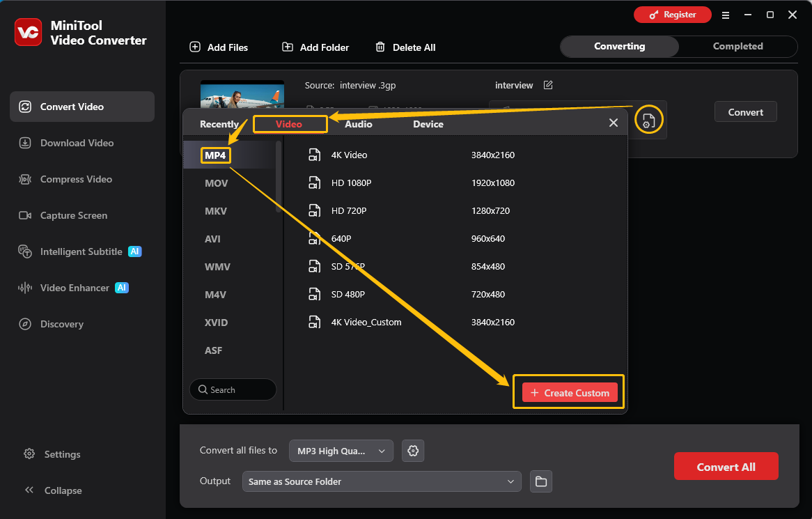Switch to Device tab
The image size is (812, 519).
click(428, 124)
